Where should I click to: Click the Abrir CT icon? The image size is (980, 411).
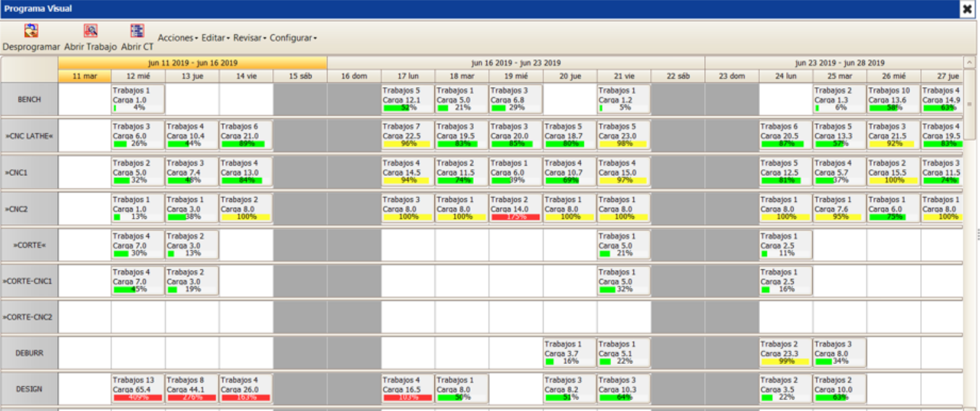pos(137,31)
